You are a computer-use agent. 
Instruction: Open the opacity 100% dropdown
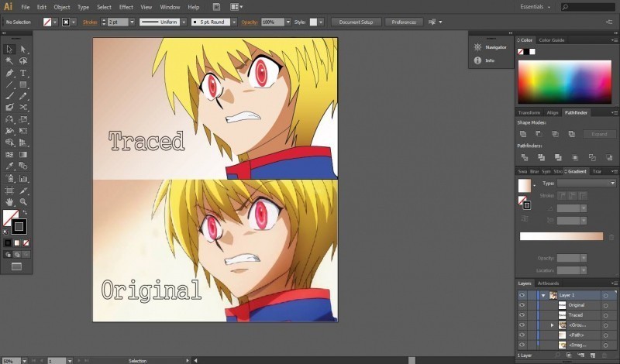point(288,22)
